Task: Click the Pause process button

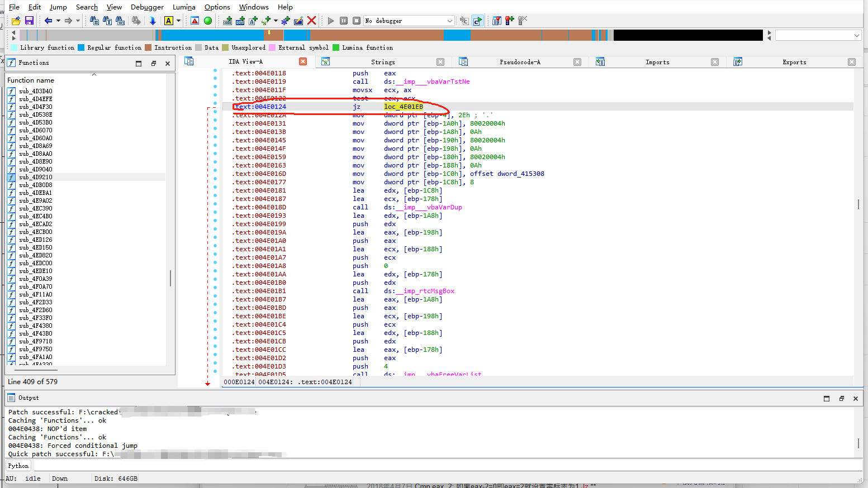Action: [x=344, y=21]
